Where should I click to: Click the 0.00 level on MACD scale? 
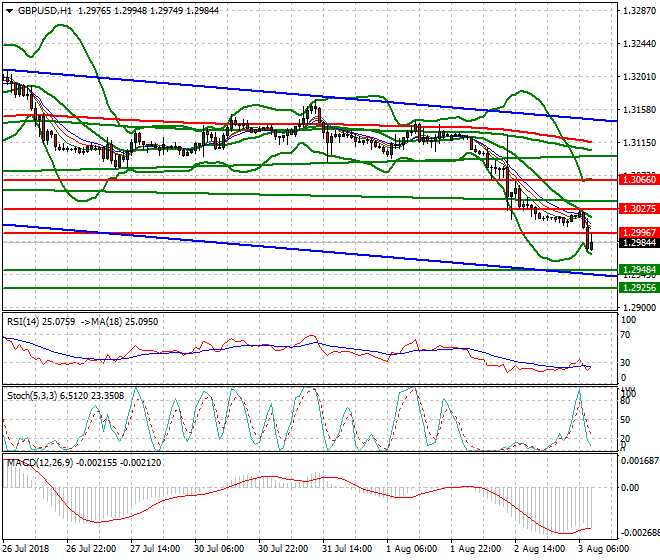(x=630, y=488)
